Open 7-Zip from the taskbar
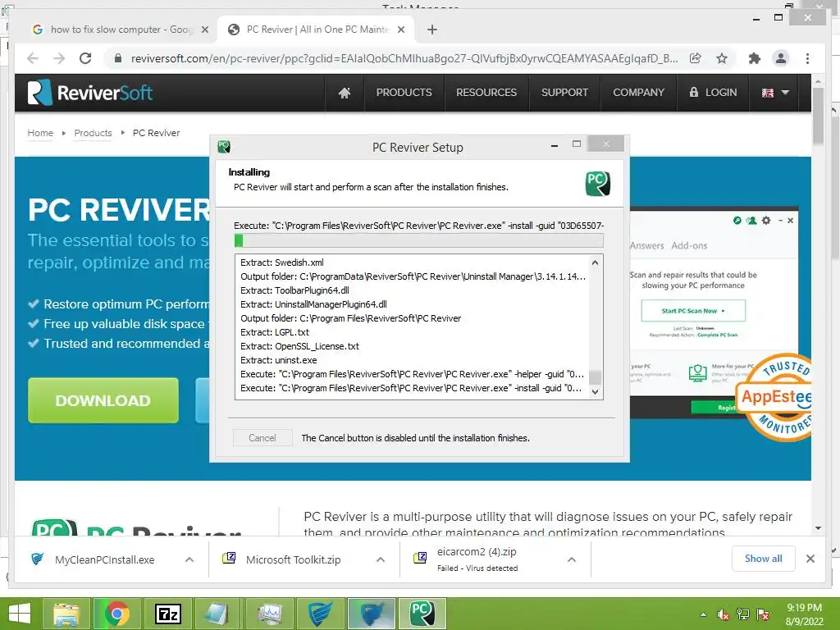Image resolution: width=840 pixels, height=630 pixels. (x=167, y=614)
